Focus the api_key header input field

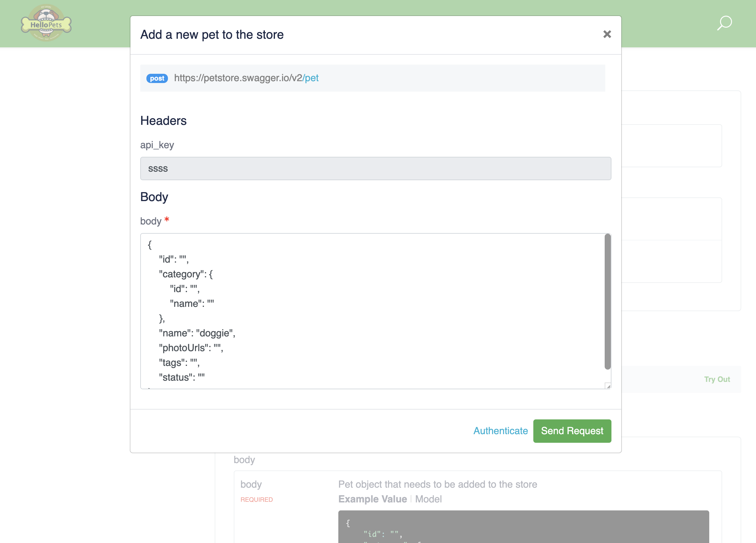375,169
